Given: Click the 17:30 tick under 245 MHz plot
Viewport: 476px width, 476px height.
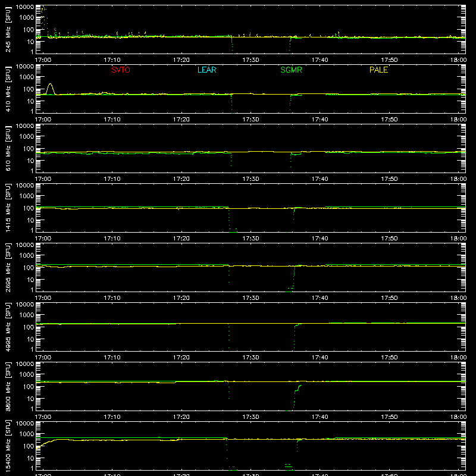Looking at the screenshot, I should (250, 60).
